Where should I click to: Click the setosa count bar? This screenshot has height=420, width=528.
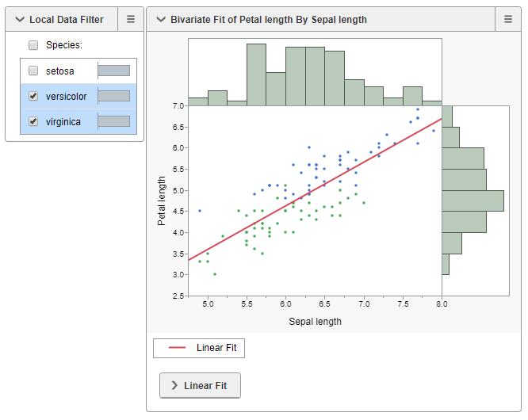(113, 71)
